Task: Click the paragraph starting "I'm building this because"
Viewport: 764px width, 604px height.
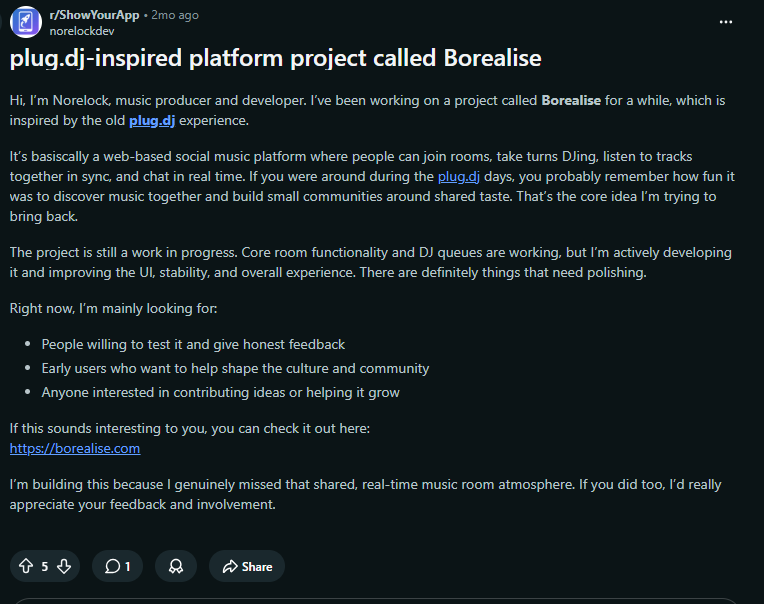Action: tap(365, 494)
